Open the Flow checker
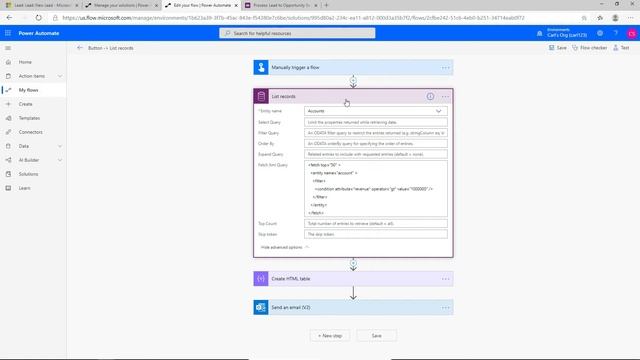 click(589, 48)
